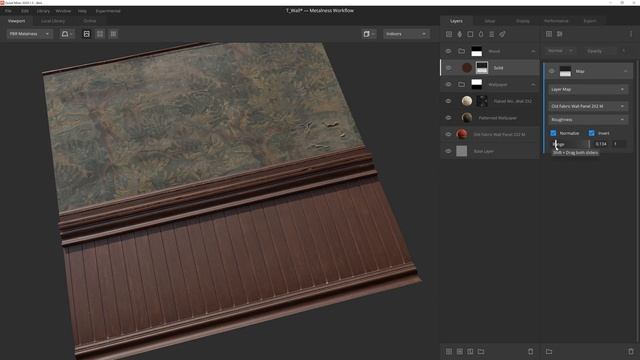Open the Window menu
Image resolution: width=640 pixels, height=360 pixels.
(63, 11)
